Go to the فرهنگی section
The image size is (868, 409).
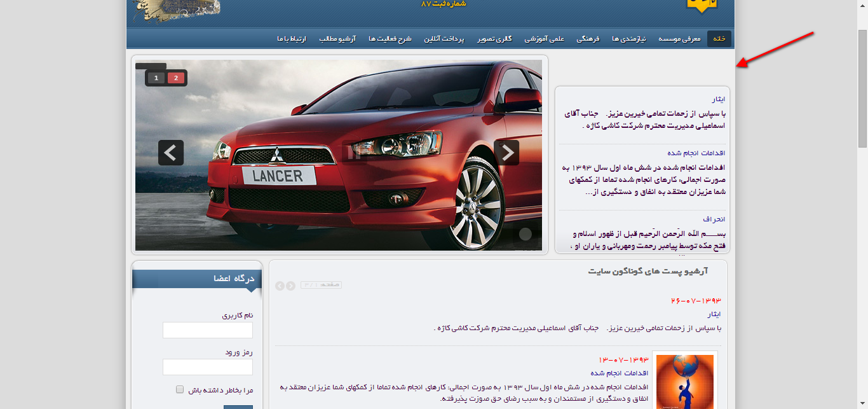[588, 39]
